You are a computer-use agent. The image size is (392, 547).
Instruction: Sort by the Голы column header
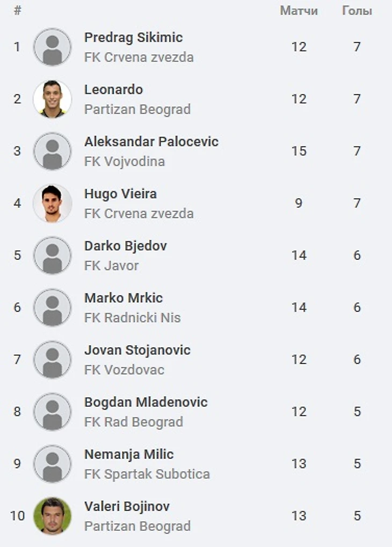pyautogui.click(x=357, y=11)
